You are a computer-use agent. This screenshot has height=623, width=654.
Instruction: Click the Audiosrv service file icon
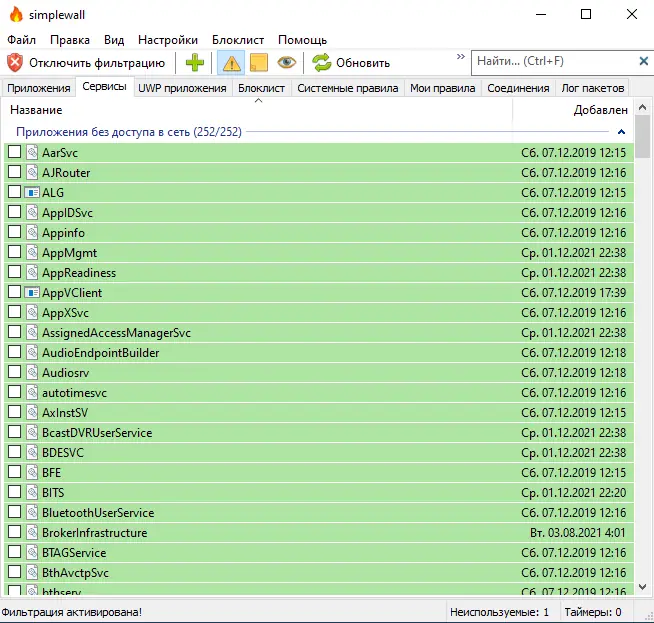32,373
